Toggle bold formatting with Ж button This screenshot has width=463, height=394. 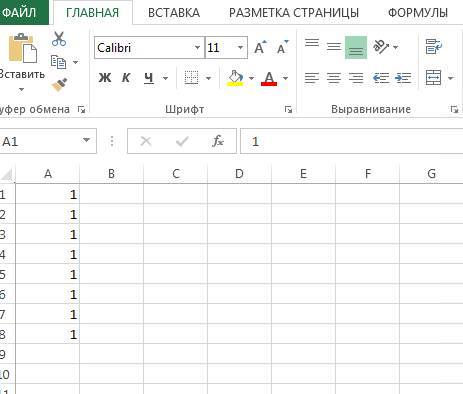point(105,78)
